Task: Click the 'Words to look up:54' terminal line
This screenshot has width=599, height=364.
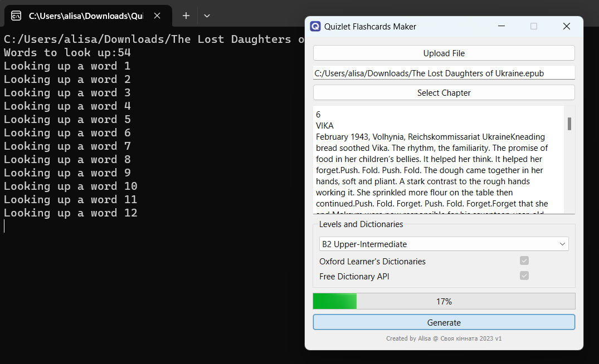Action: [67, 53]
